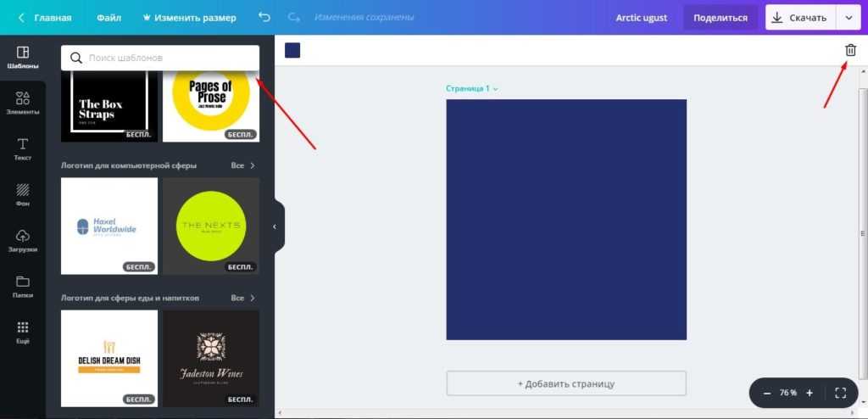Click the redo arrow icon
868x419 pixels.
(293, 17)
